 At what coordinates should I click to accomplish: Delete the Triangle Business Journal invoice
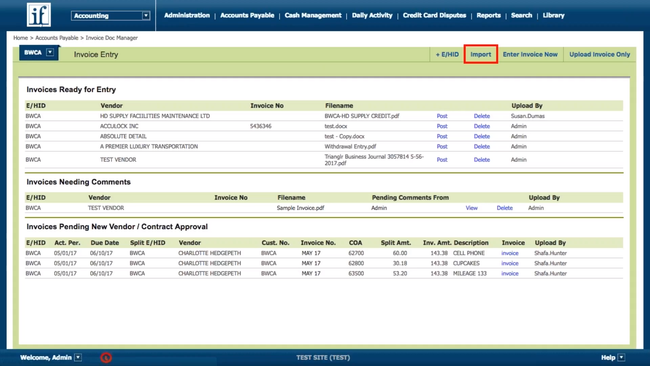(x=482, y=160)
